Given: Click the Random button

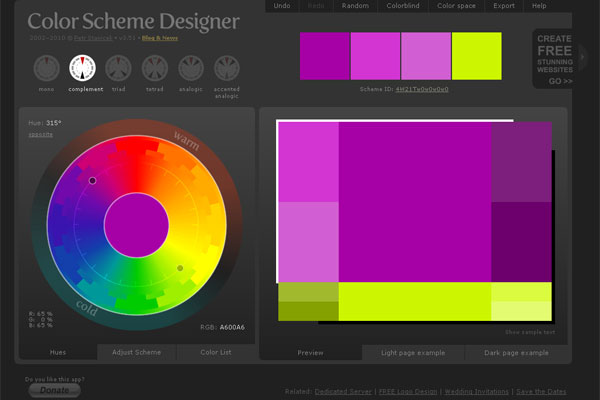Looking at the screenshot, I should (x=355, y=6).
